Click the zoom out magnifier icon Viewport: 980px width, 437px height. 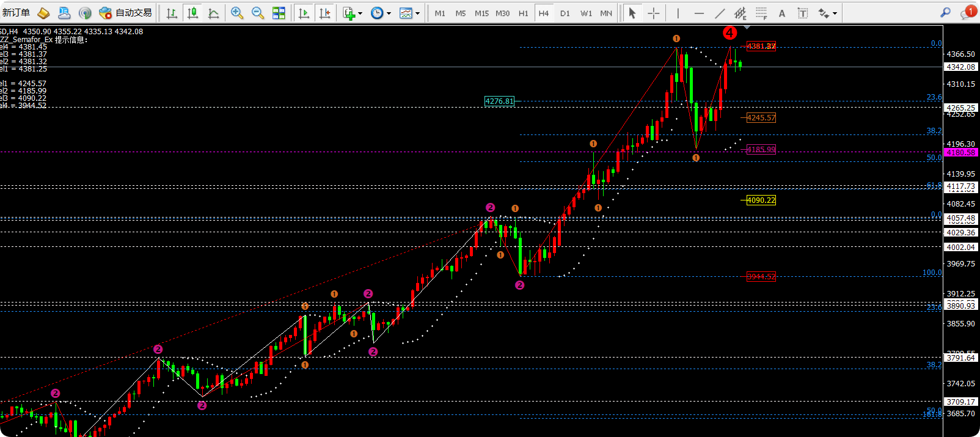click(258, 13)
